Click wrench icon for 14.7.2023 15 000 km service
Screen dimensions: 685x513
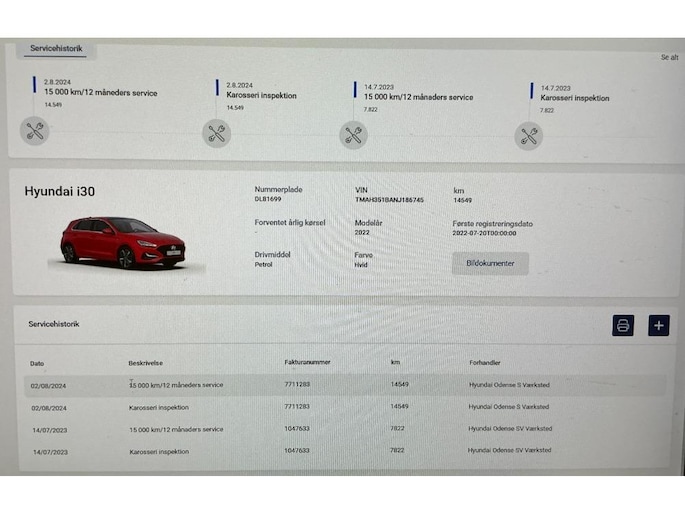coord(353,134)
